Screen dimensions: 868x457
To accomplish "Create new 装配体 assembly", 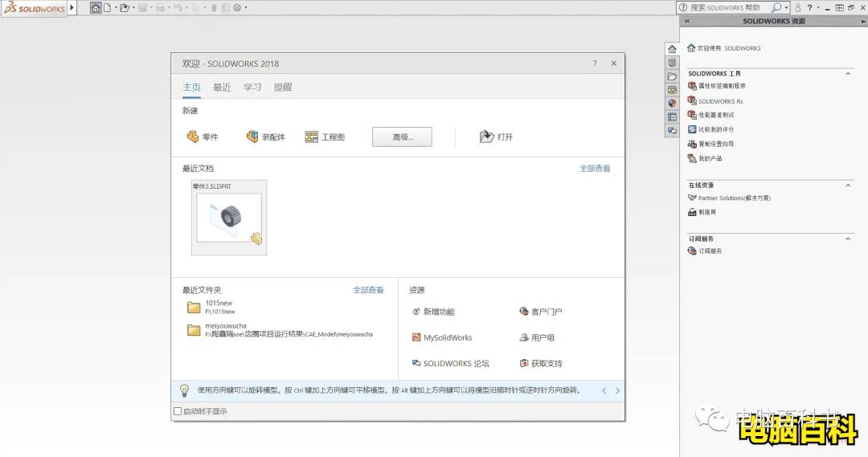I will click(266, 137).
